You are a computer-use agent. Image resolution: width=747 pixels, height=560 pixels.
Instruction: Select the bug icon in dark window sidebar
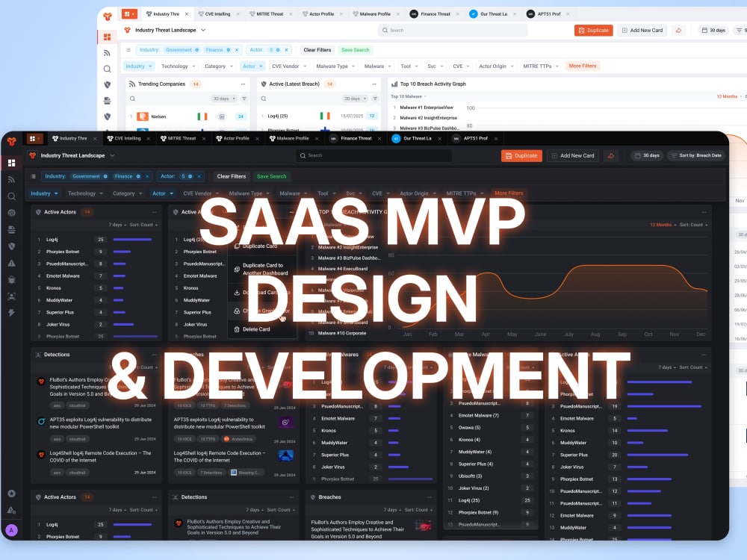(x=12, y=279)
